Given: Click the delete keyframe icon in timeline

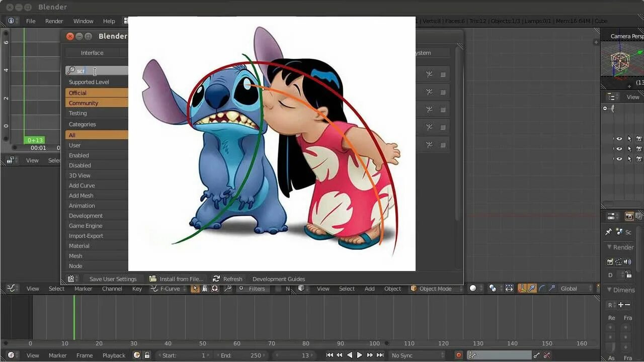Looking at the screenshot, I should [547, 355].
